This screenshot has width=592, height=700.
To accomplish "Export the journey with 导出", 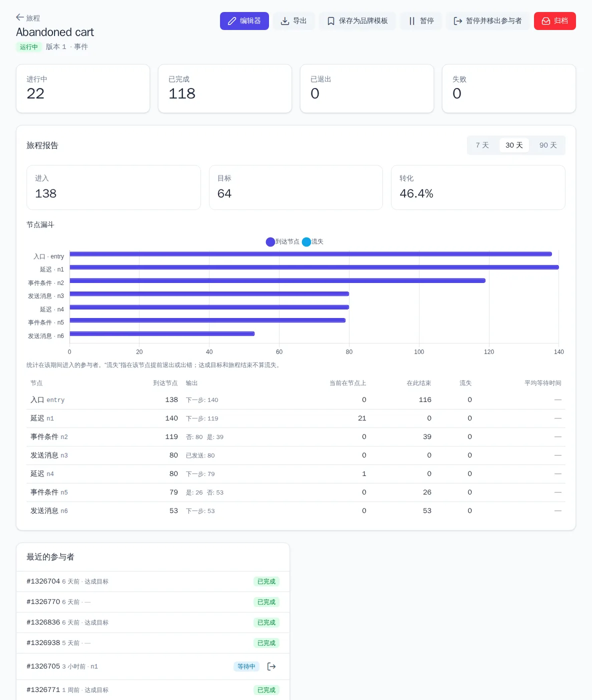I will coord(293,21).
